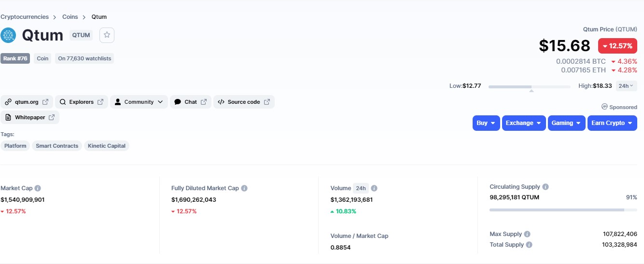
Task: Click the QTUM ticker badge
Action: pyautogui.click(x=81, y=35)
